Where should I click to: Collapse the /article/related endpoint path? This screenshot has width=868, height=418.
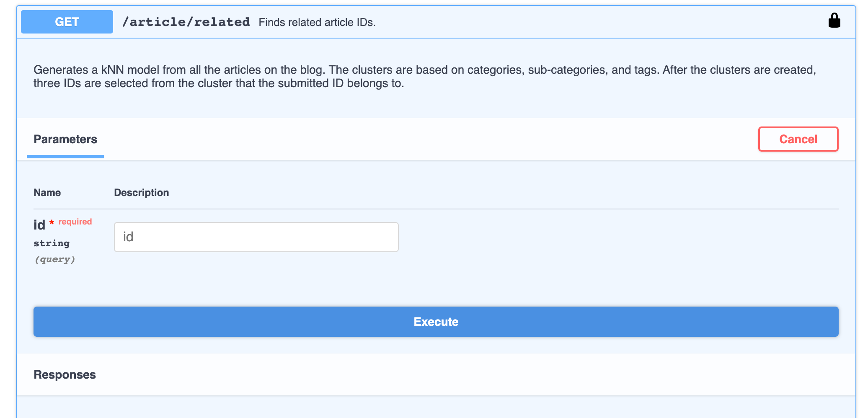(186, 22)
